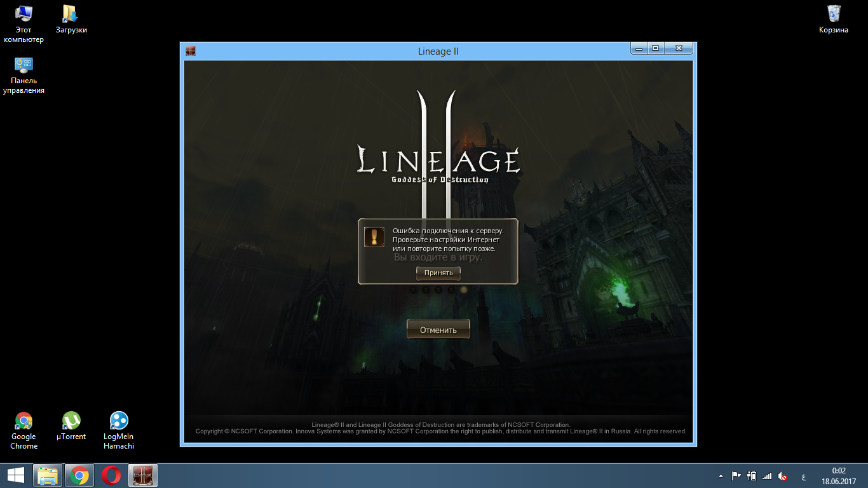Viewport: 868px width, 488px height.
Task: Select Lineage II taskbar button
Action: point(143,475)
